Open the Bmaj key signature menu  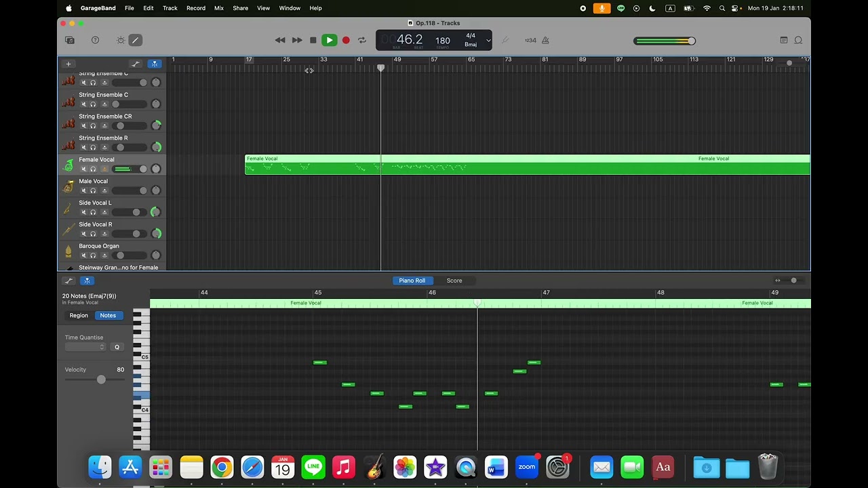point(471,45)
